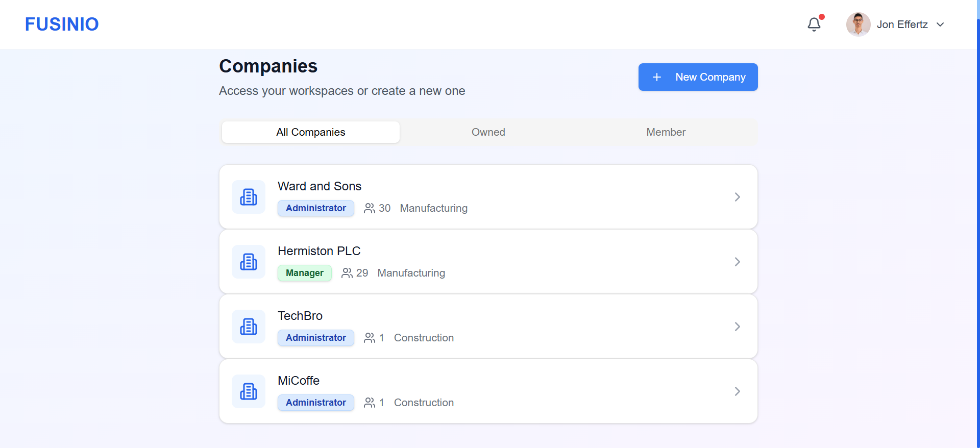Open TechBro using its right chevron
The width and height of the screenshot is (980, 448).
coord(737,327)
